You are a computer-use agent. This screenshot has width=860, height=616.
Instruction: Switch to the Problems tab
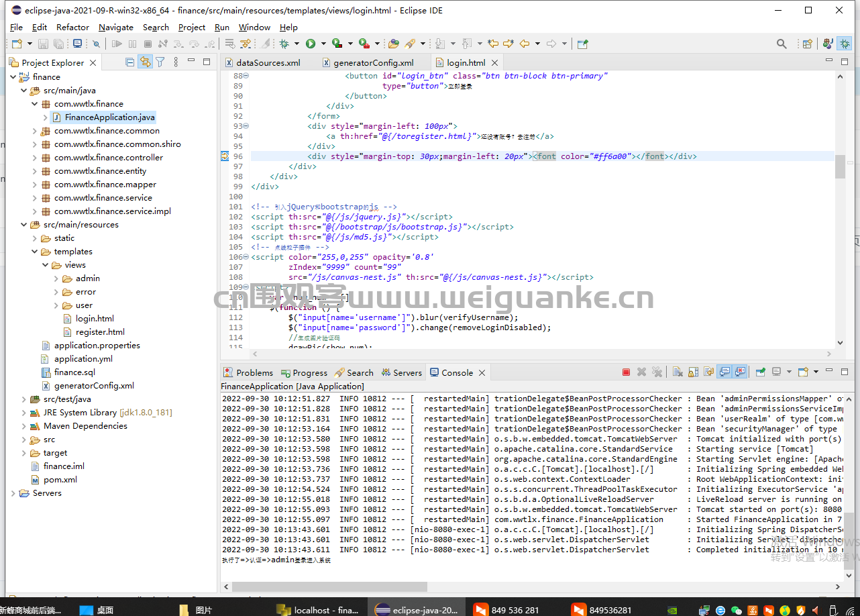tap(248, 372)
